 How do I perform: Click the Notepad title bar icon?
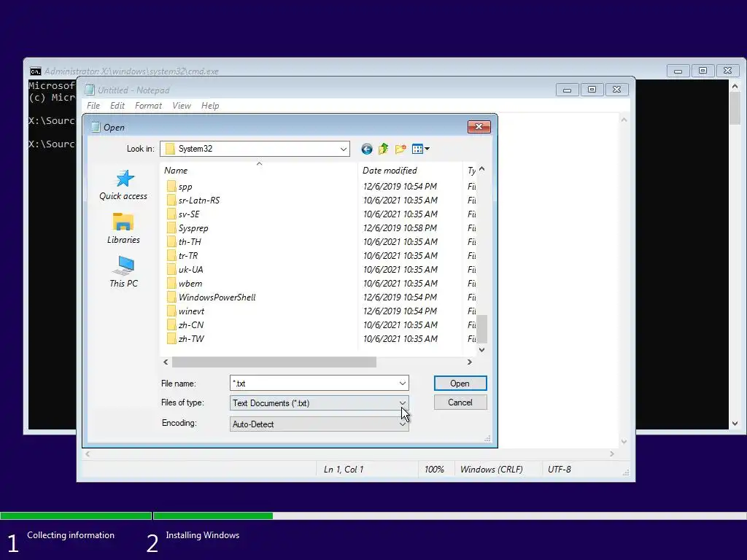click(90, 90)
